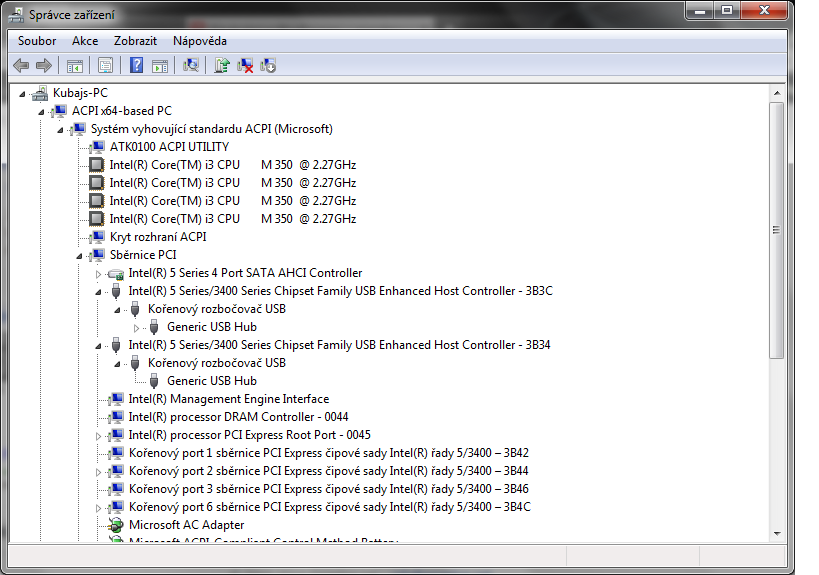Click the ACPI x64-based PC icon
This screenshot has height=575, width=819.
(x=59, y=111)
